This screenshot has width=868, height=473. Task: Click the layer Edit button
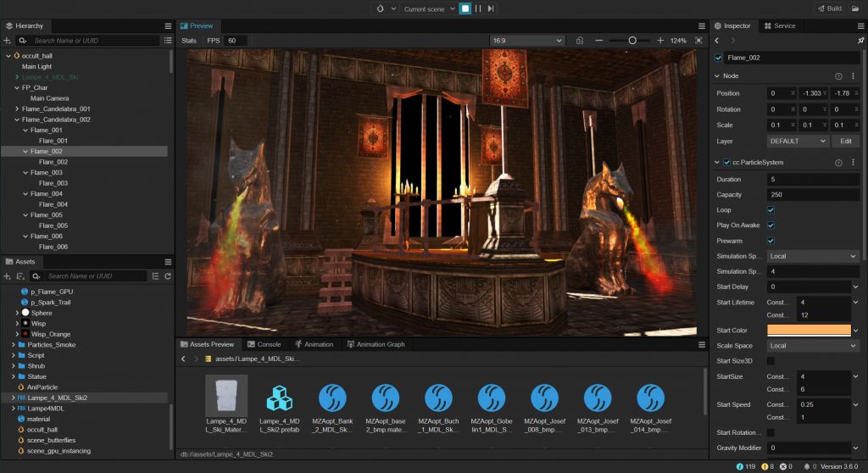846,142
